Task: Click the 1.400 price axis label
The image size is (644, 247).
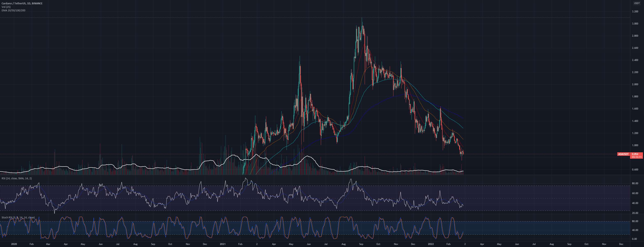Action: (x=635, y=121)
